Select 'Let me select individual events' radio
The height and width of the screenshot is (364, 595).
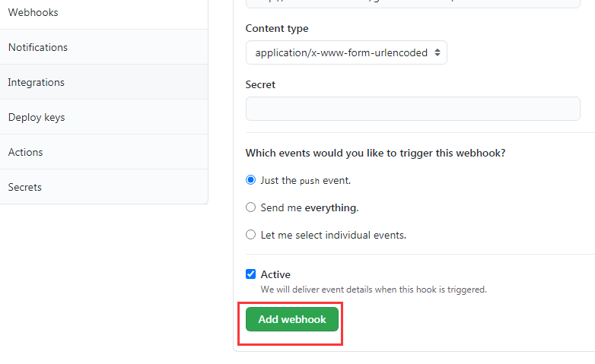pos(251,235)
